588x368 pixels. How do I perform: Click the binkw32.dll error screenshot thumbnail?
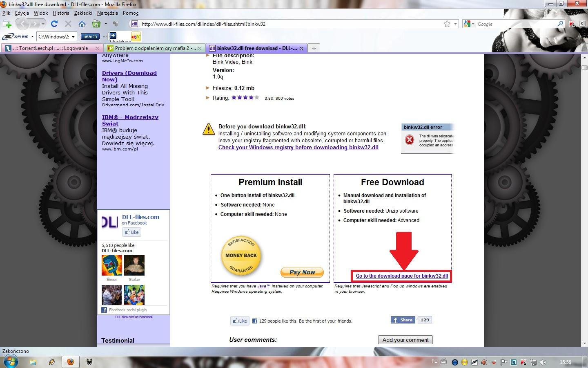tap(428, 139)
